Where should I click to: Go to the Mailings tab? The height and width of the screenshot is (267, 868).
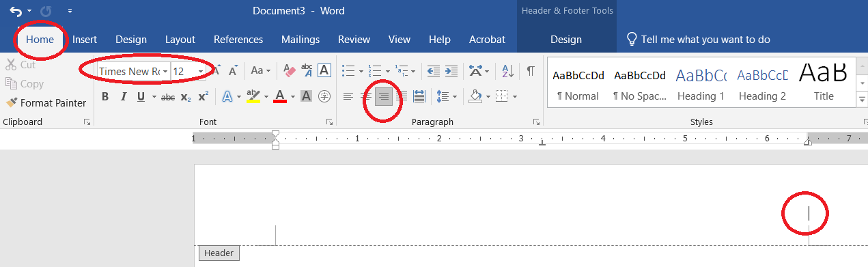(300, 39)
